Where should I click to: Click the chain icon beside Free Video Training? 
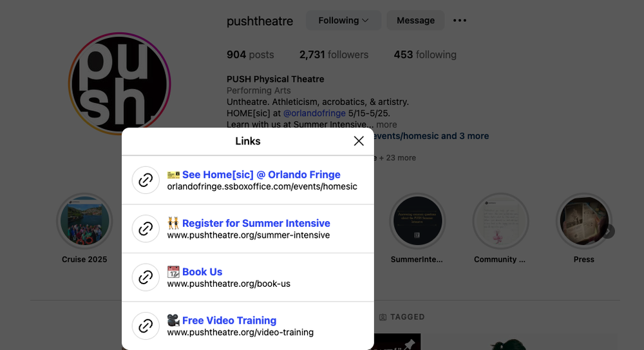coord(146,326)
